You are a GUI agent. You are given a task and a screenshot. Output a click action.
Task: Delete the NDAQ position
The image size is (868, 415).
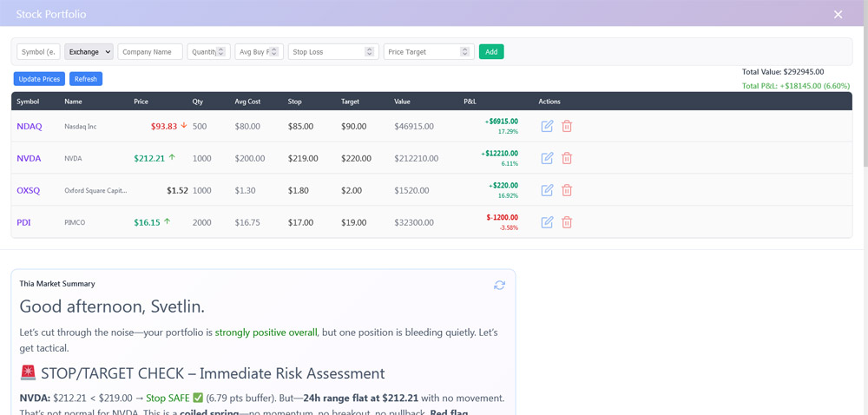tap(567, 126)
